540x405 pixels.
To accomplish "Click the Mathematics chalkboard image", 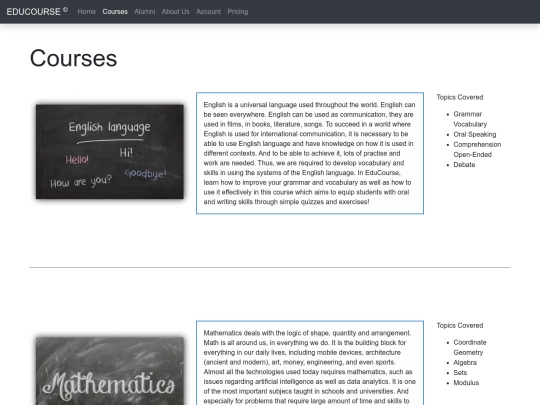I will click(x=110, y=371).
